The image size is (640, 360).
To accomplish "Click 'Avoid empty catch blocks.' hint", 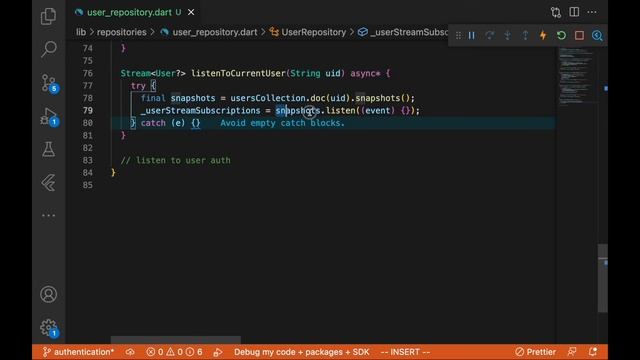I will [282, 123].
